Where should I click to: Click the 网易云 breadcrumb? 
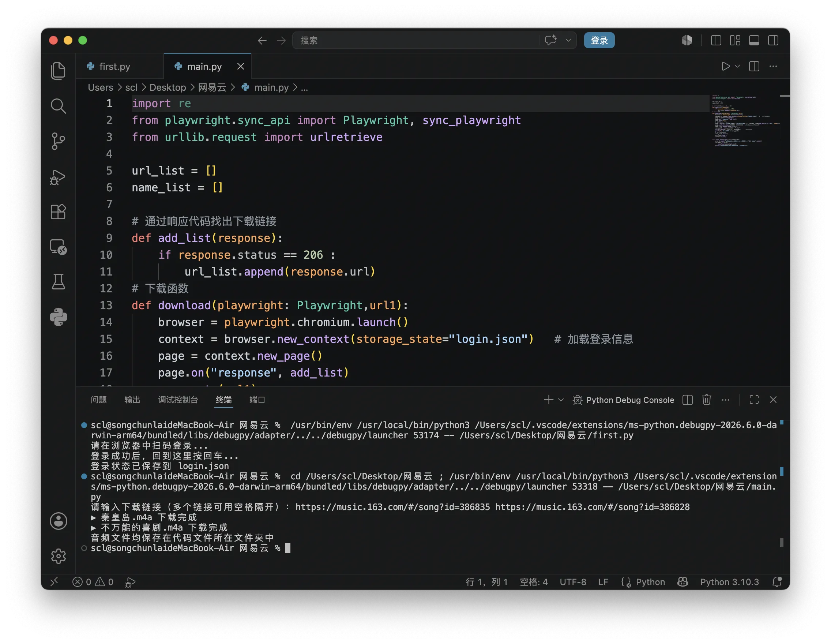point(212,87)
